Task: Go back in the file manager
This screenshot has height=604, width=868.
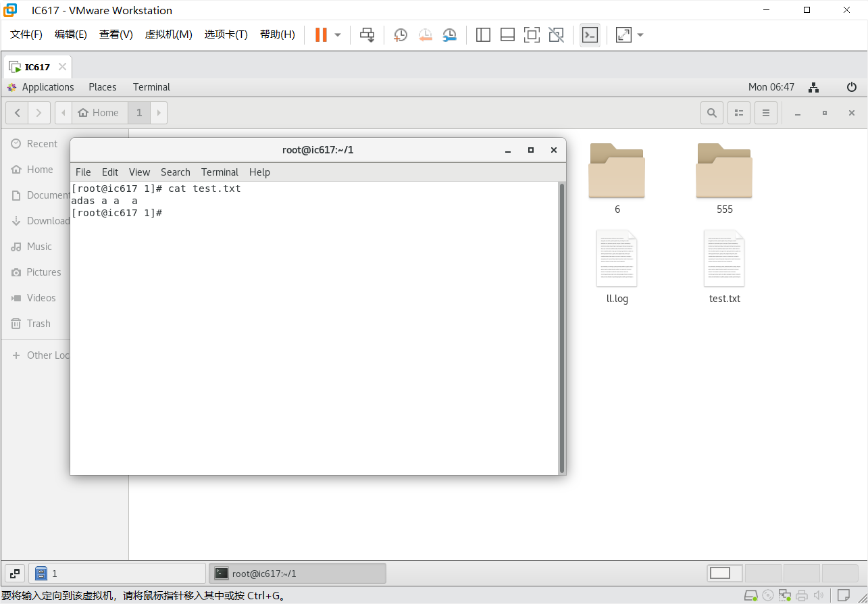Action: pos(17,113)
